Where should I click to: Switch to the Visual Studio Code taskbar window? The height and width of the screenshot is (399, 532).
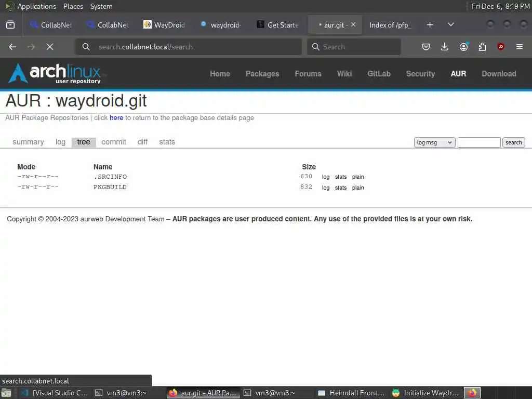point(55,393)
